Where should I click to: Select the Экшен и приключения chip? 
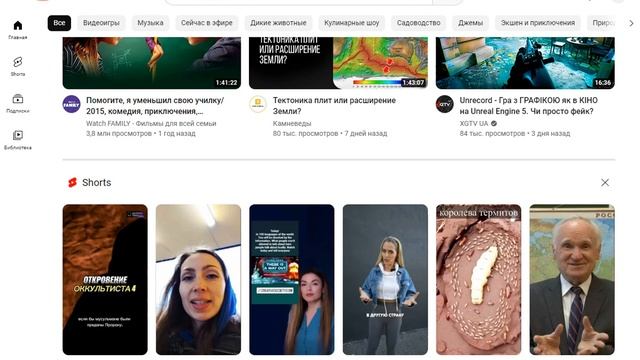tap(538, 23)
